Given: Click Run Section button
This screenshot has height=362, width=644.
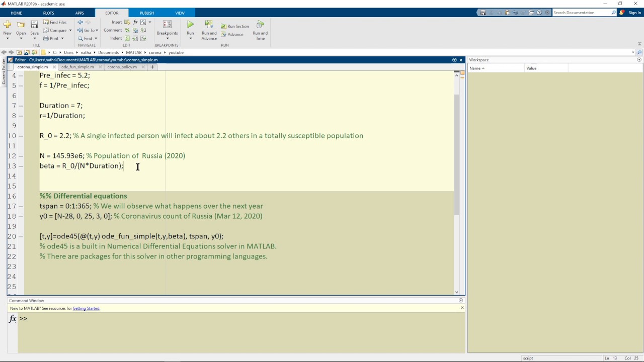Looking at the screenshot, I should point(234,26).
